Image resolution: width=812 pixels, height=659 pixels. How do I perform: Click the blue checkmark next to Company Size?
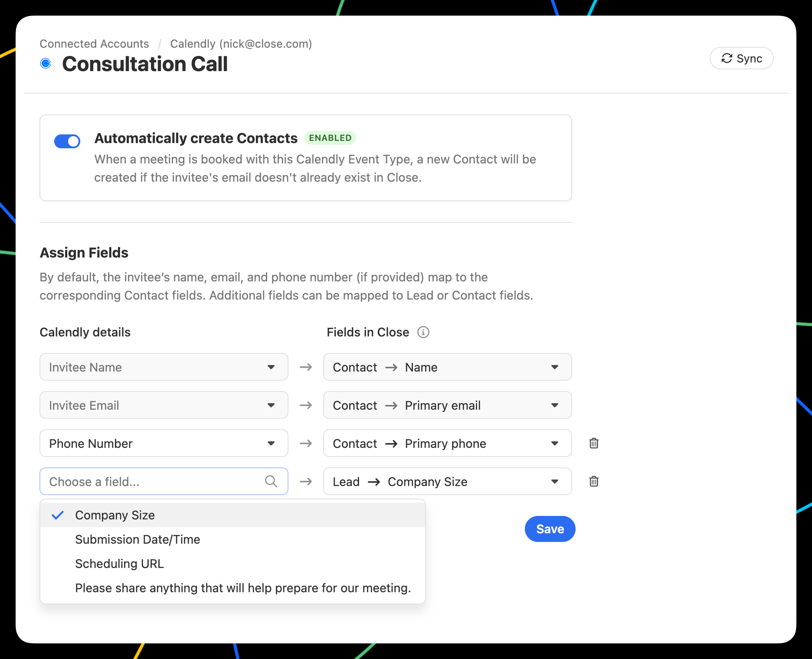point(58,515)
